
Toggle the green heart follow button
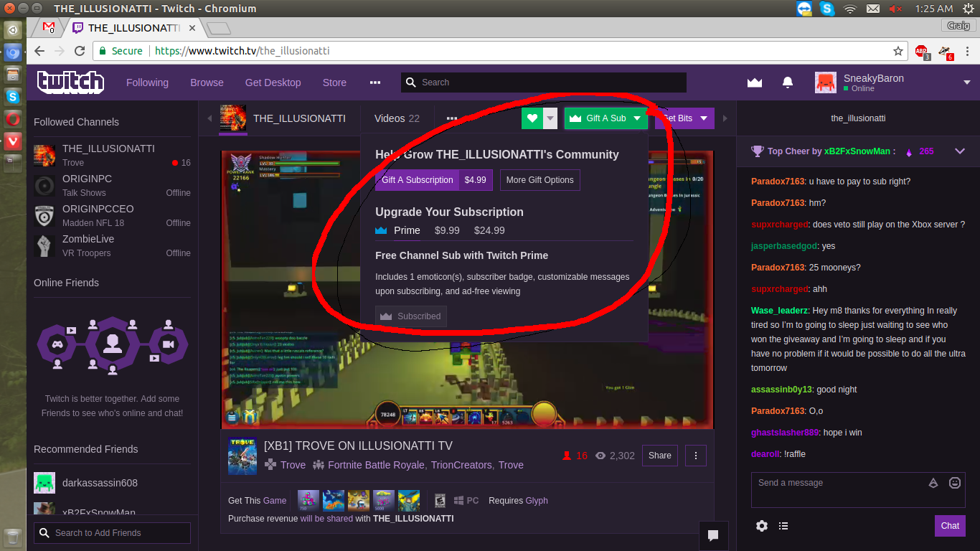pyautogui.click(x=532, y=118)
